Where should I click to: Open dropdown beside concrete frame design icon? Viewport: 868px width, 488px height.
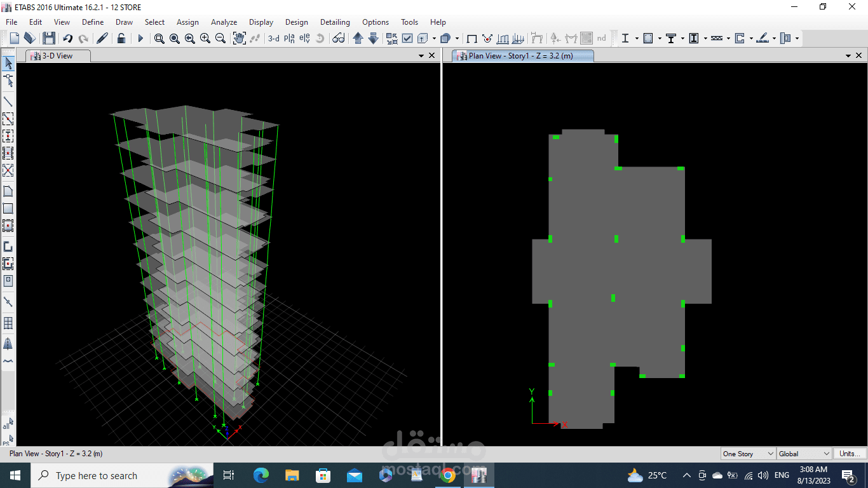point(660,38)
